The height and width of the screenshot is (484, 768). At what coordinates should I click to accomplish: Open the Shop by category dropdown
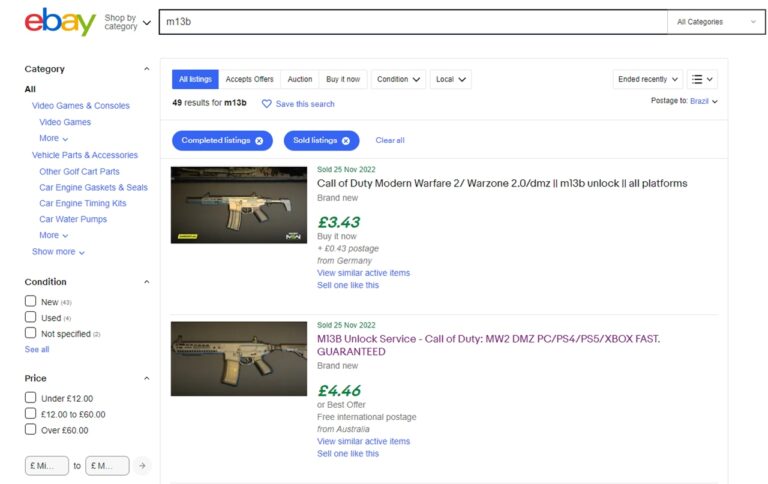click(x=127, y=22)
